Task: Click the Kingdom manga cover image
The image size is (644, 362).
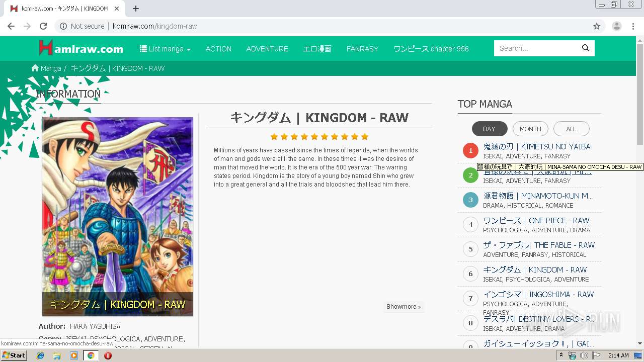Action: click(118, 217)
